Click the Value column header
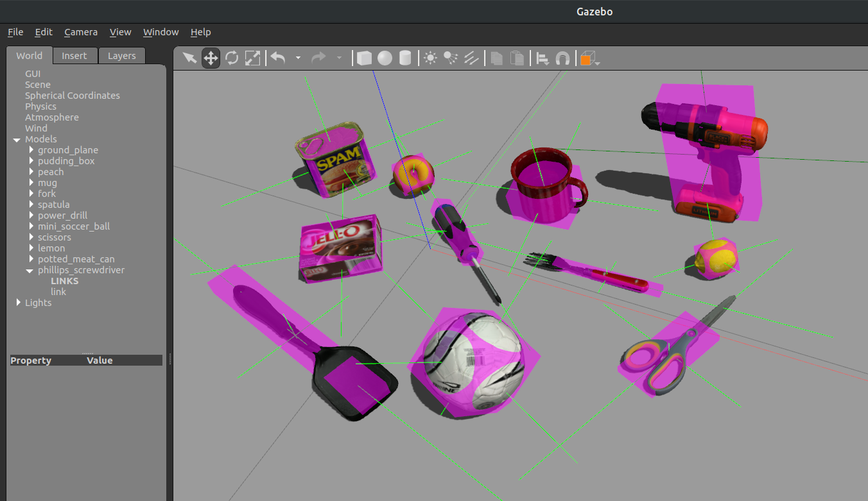 pyautogui.click(x=100, y=361)
